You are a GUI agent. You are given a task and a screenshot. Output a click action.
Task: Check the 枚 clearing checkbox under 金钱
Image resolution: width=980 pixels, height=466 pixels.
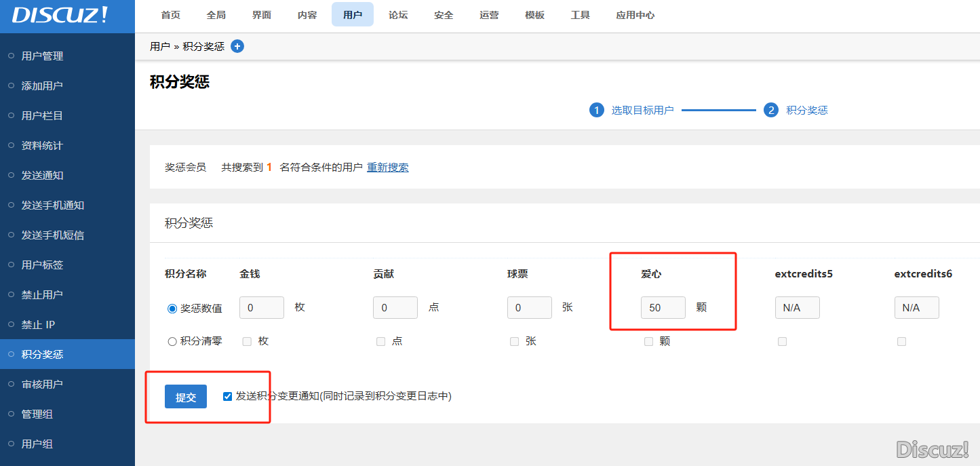[247, 341]
